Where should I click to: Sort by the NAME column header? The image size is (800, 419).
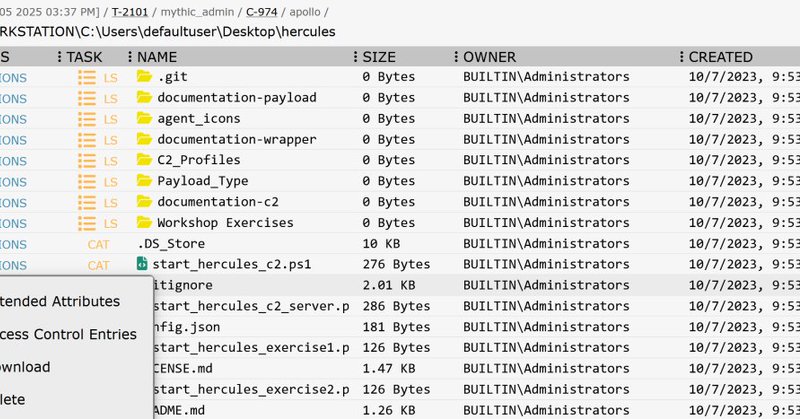tap(157, 57)
